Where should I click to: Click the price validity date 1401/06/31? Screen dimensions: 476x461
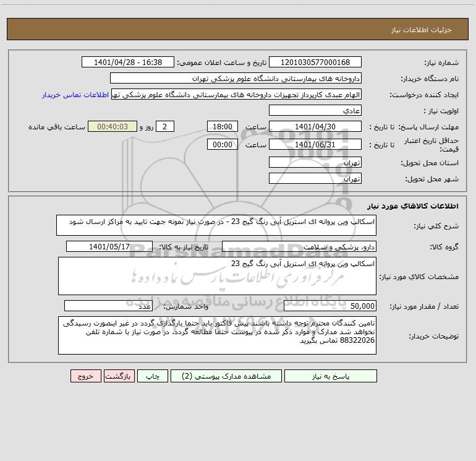click(x=315, y=144)
